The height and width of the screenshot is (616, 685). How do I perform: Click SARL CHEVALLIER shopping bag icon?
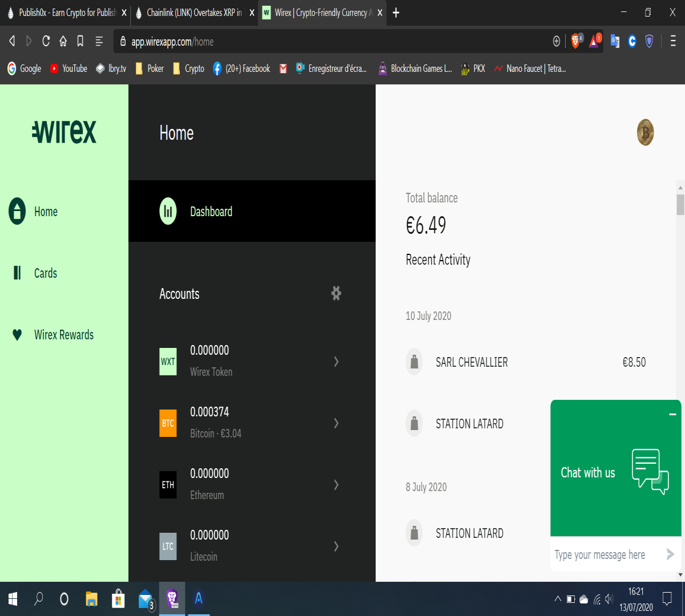pyautogui.click(x=414, y=362)
